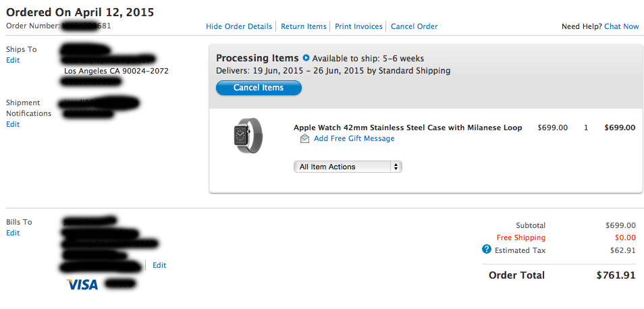
Task: Open the Estimated Tax help icon
Action: pos(486,250)
